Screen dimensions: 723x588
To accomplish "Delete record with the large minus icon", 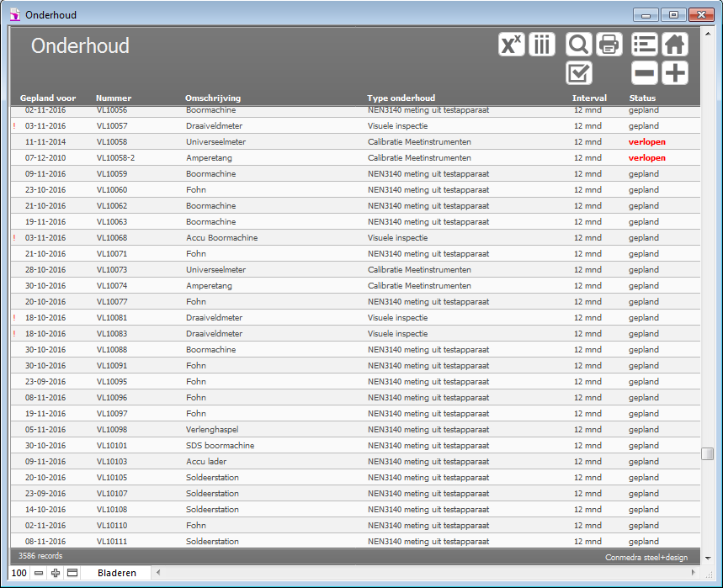I will click(x=645, y=73).
